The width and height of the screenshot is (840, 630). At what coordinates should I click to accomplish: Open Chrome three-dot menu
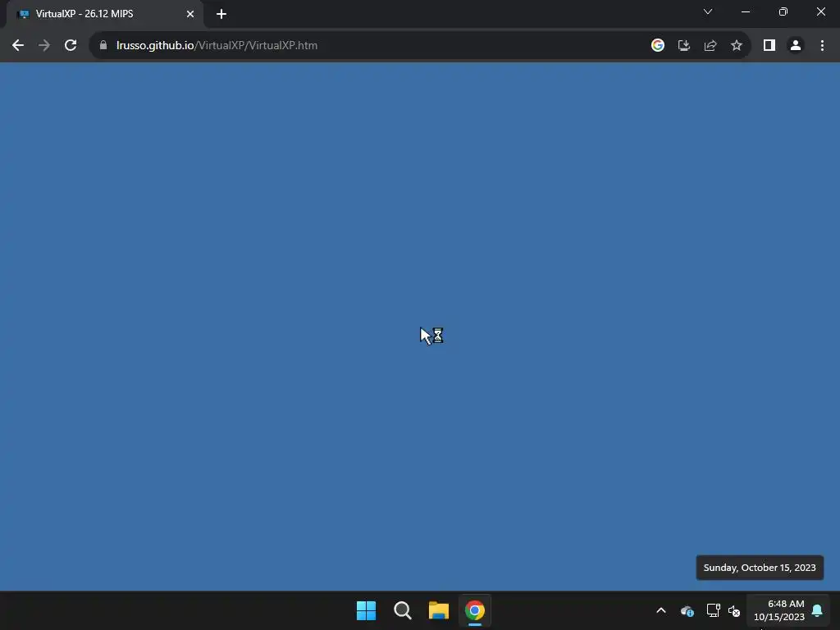point(822,46)
